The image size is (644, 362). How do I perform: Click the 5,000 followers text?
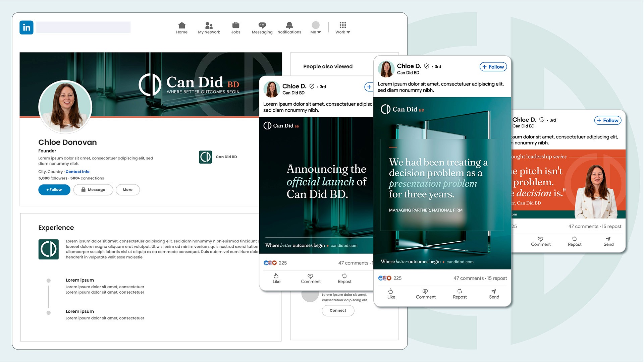53,178
